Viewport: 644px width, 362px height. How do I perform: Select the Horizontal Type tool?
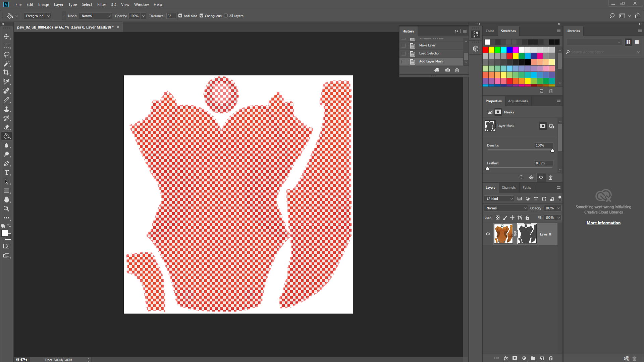pos(6,172)
